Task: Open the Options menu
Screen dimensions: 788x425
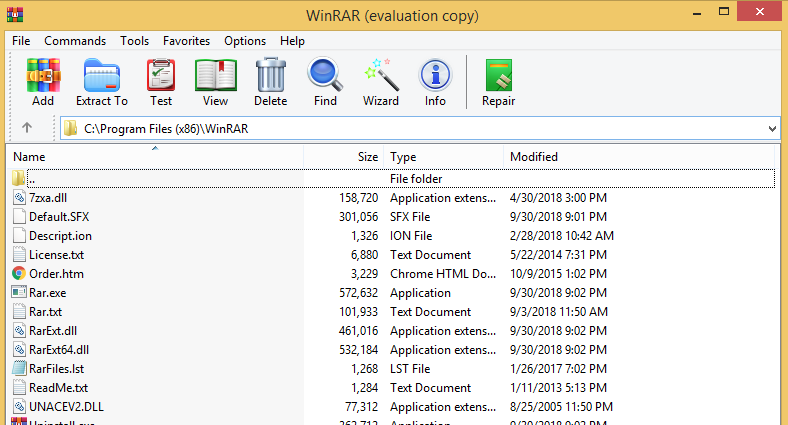Action: (x=245, y=41)
